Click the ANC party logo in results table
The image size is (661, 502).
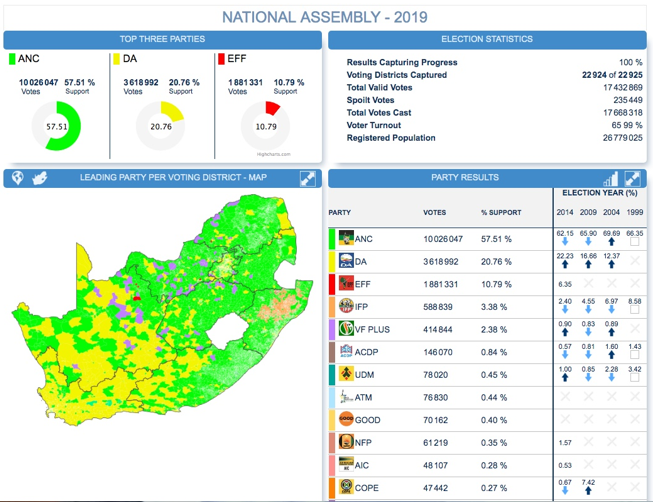pos(346,239)
